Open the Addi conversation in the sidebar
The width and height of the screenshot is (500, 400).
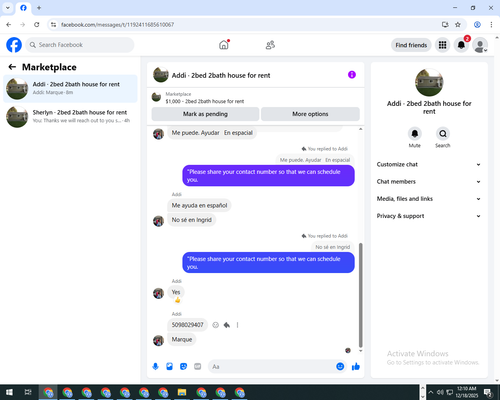click(70, 89)
